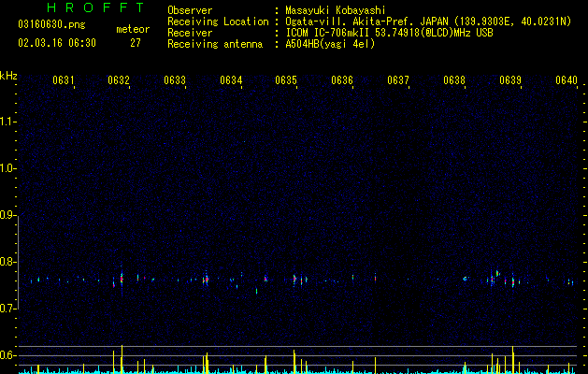588x374 pixels.
Task: Click the strong meteor echo at 0632
Action: [x=122, y=279]
